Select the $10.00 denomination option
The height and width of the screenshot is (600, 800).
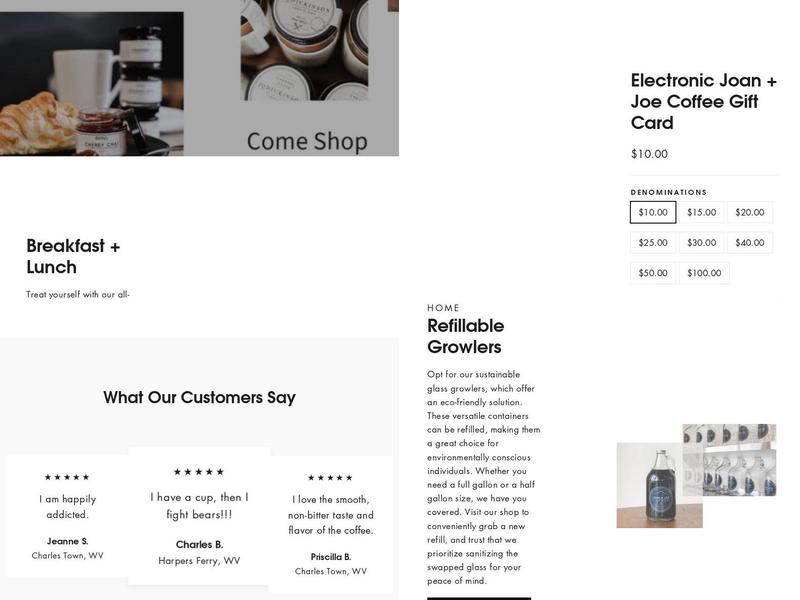click(x=653, y=212)
